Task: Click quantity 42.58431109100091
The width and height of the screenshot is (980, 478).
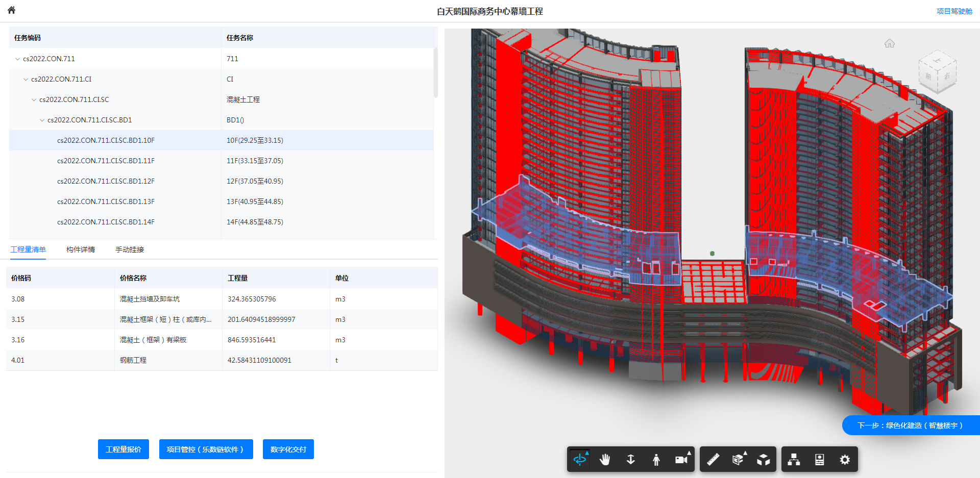Action: click(259, 360)
